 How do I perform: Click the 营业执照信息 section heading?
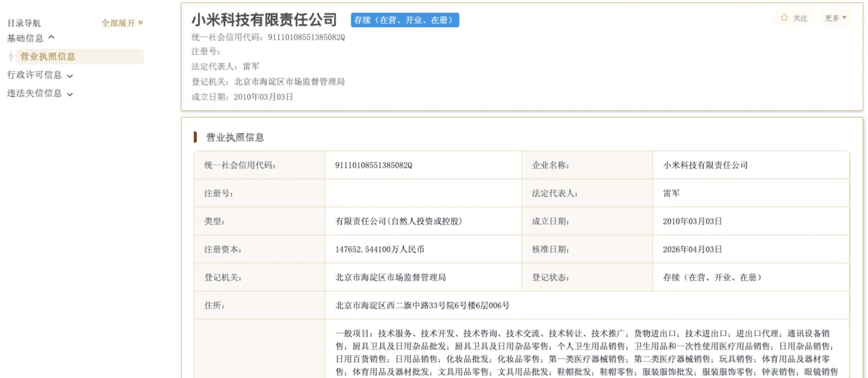(x=235, y=137)
